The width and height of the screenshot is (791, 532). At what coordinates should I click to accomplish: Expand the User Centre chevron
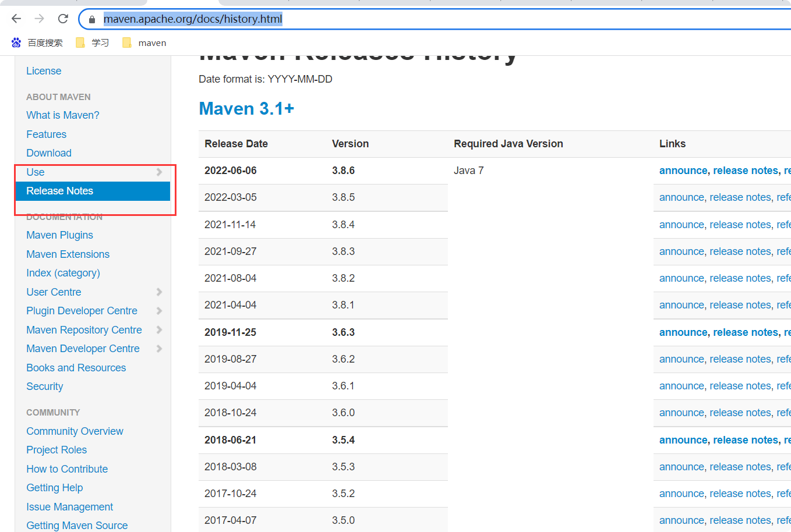159,292
